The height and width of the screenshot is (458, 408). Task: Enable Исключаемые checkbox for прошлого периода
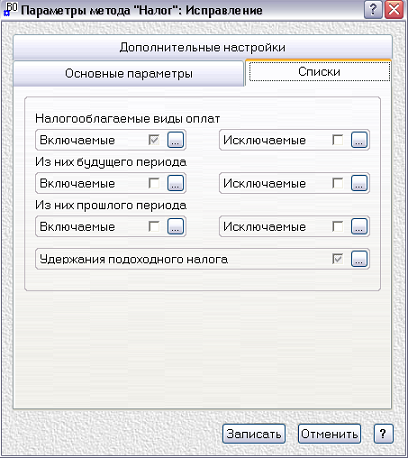(337, 226)
